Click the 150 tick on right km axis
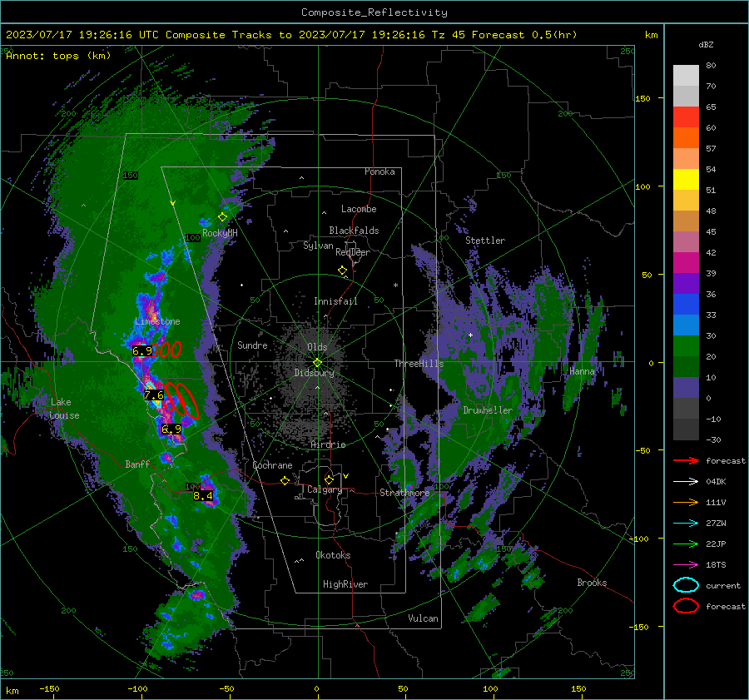Image resolution: width=749 pixels, height=700 pixels. click(x=642, y=98)
